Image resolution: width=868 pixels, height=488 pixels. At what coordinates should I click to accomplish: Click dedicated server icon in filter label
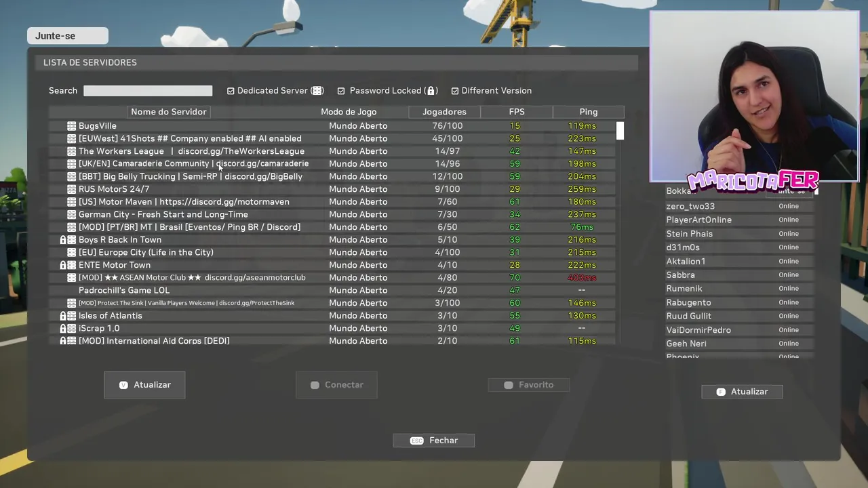pos(317,91)
